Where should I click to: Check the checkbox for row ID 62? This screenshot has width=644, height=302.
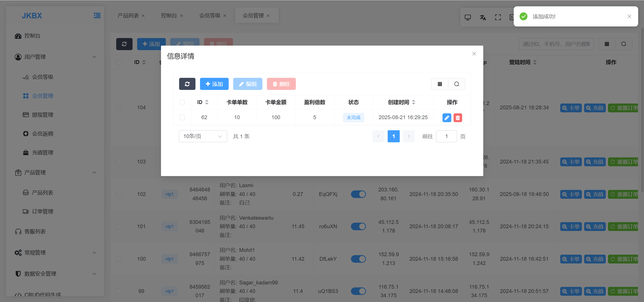[182, 117]
